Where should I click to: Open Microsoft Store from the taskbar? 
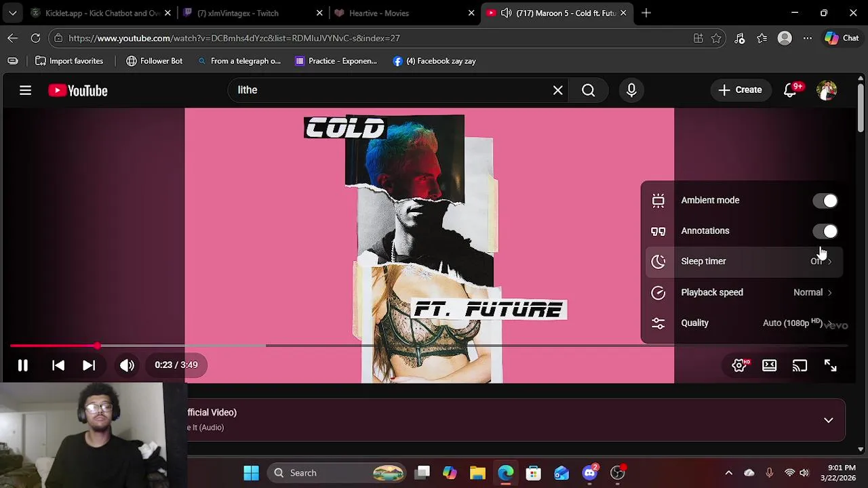click(x=533, y=473)
